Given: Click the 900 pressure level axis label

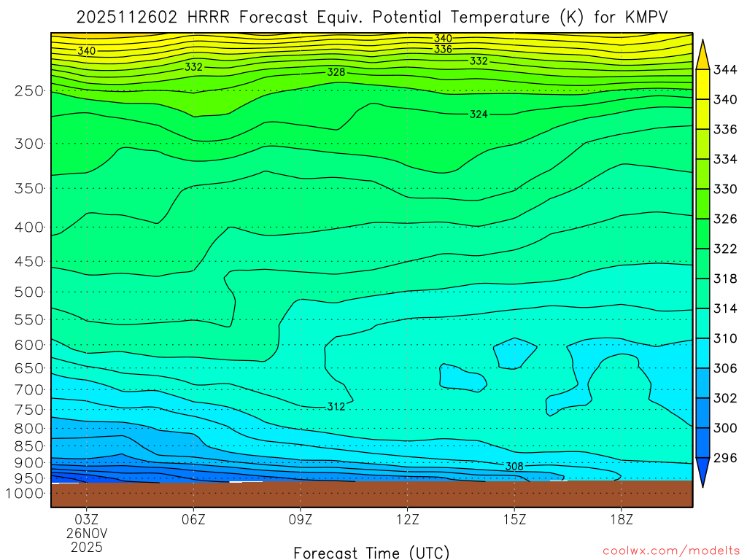Looking at the screenshot, I should tap(29, 462).
